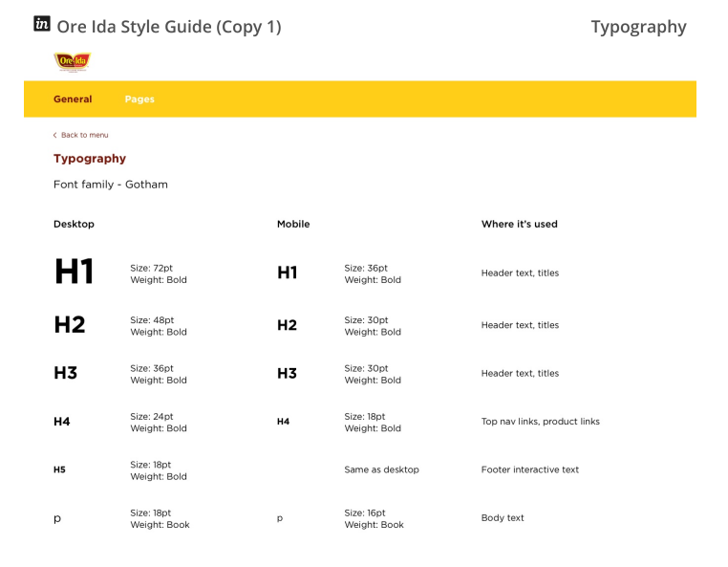Click the Mobile column header

click(293, 224)
